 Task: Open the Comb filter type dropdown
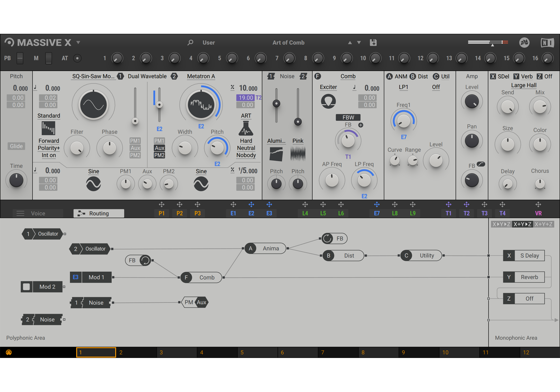348,76
